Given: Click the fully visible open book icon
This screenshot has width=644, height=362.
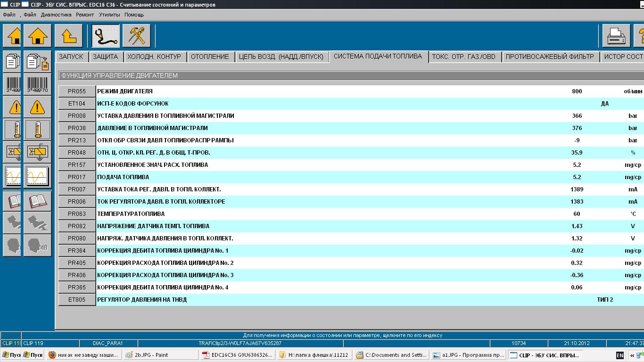Looking at the screenshot, I should click(38, 201).
